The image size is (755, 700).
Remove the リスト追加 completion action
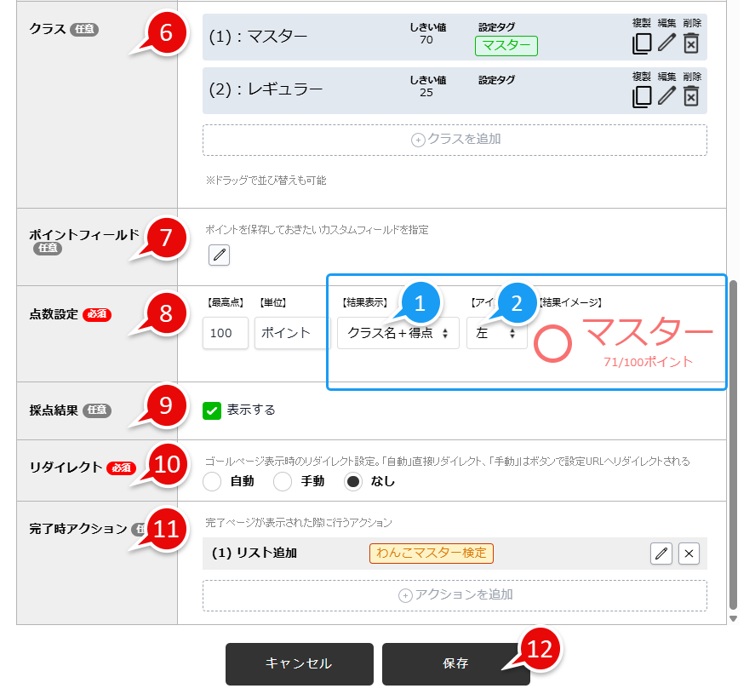(689, 554)
